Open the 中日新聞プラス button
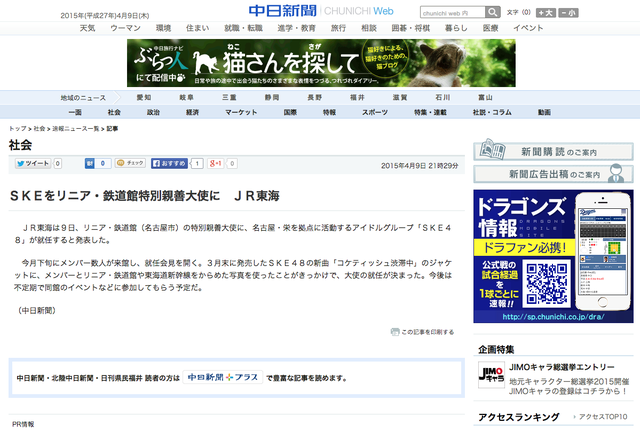 click(222, 377)
